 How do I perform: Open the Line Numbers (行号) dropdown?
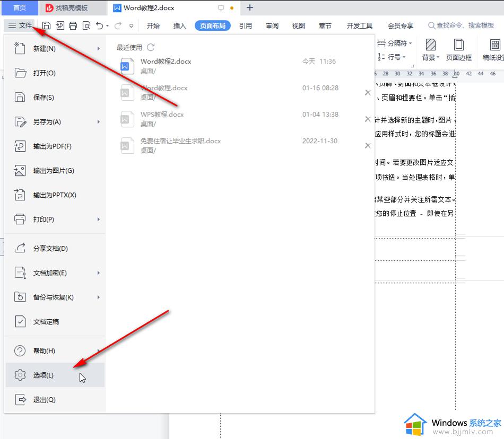click(x=393, y=57)
